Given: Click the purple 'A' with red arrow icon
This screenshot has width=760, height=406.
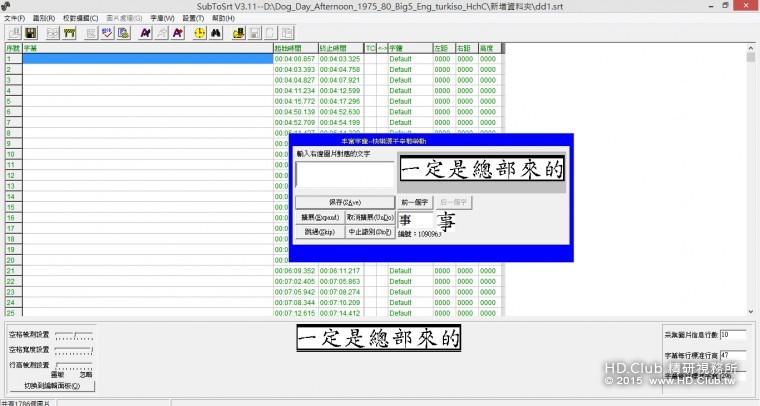Looking at the screenshot, I should point(178,33).
